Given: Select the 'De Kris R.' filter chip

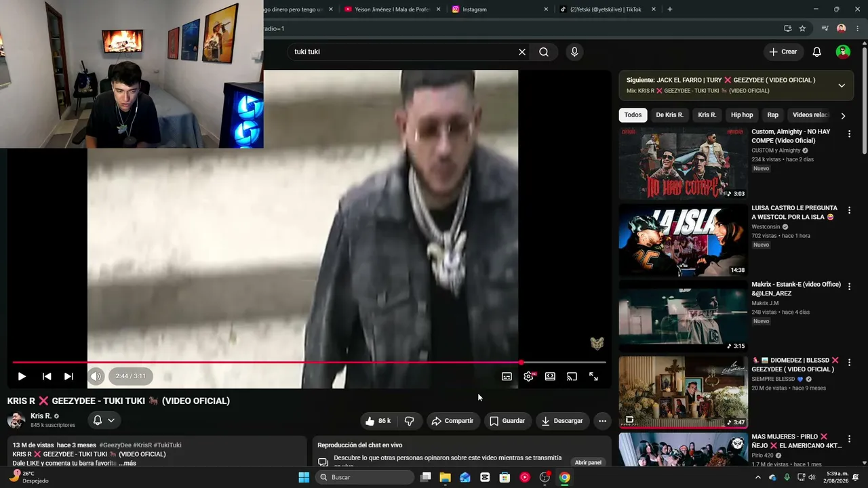Looking at the screenshot, I should pyautogui.click(x=669, y=115).
